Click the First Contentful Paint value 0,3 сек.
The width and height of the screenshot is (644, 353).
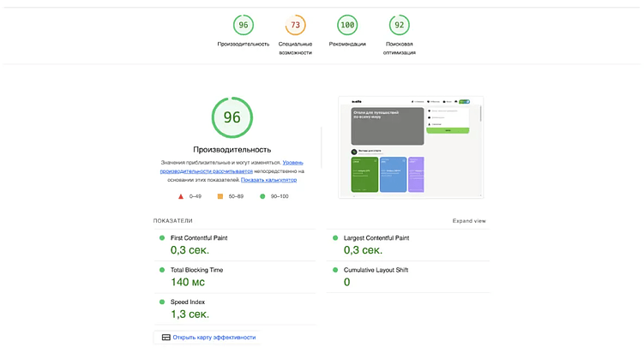coord(190,250)
